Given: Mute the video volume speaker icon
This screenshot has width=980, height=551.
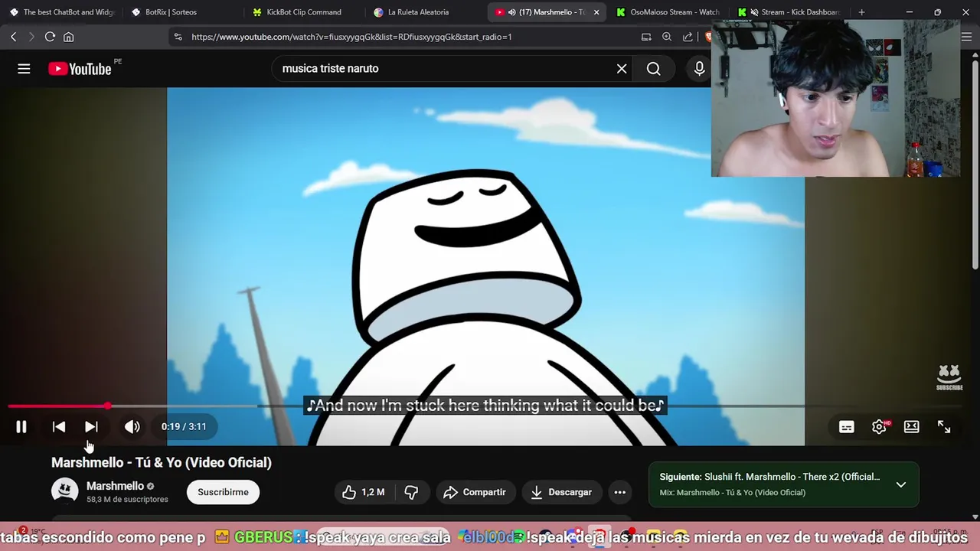Looking at the screenshot, I should tap(132, 427).
